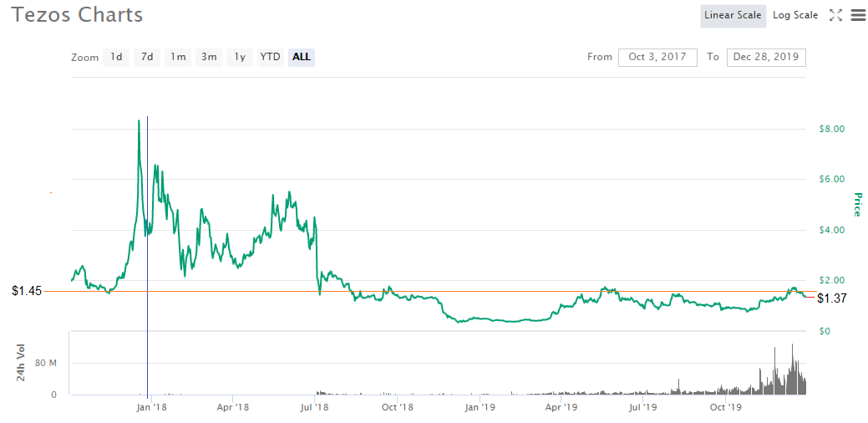
Task: Click the Tezos Charts heading
Action: pos(77,15)
